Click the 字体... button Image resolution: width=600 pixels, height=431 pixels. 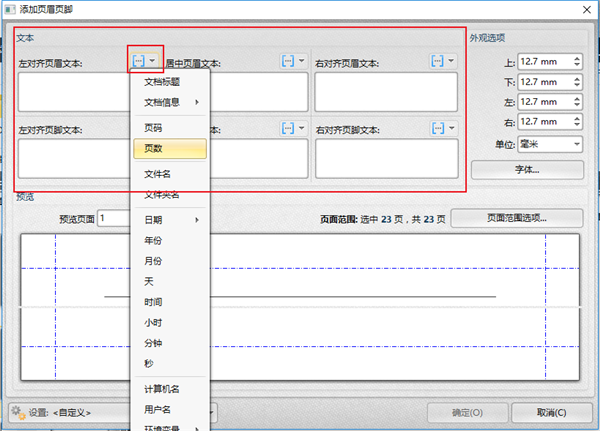point(527,170)
